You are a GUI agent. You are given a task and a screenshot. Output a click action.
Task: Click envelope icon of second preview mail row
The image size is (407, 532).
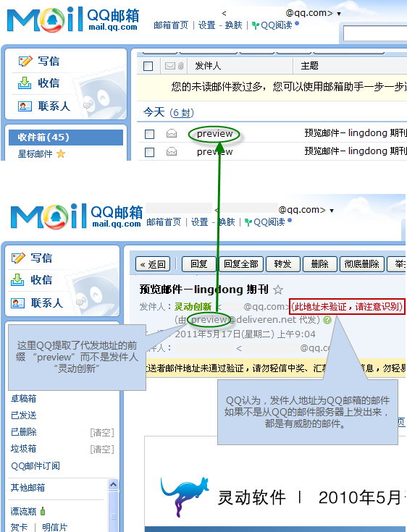click(172, 152)
